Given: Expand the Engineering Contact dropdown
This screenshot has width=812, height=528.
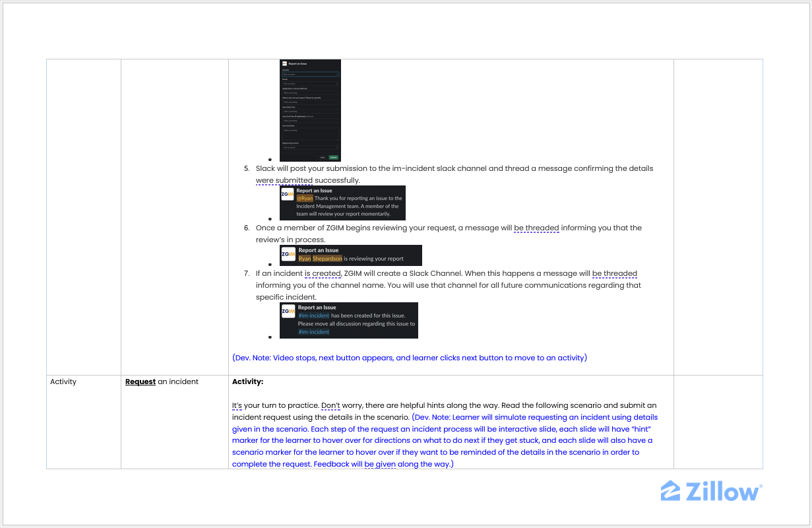Looking at the screenshot, I should [x=310, y=147].
